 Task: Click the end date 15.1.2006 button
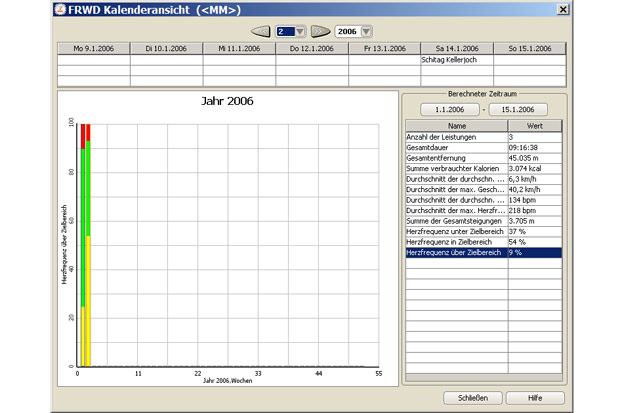point(518,108)
